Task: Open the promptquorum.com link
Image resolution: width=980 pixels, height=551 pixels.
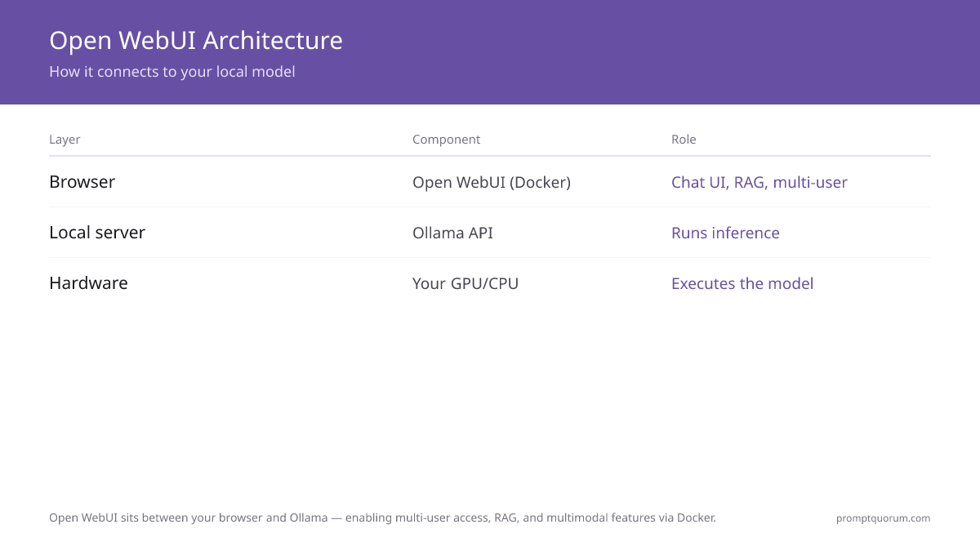Action: (883, 518)
